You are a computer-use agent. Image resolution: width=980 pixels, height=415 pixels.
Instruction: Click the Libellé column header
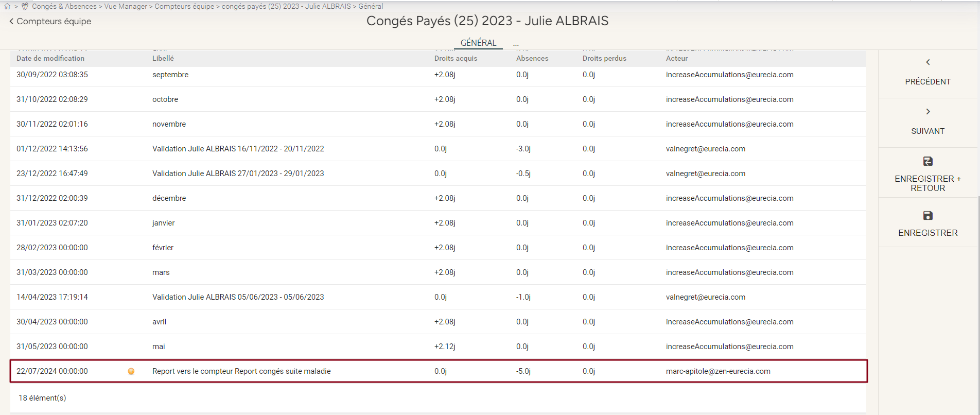coord(163,59)
